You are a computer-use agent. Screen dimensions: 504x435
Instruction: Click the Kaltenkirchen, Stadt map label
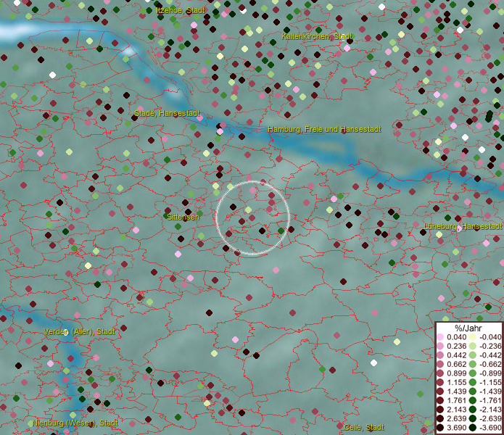[x=317, y=36]
